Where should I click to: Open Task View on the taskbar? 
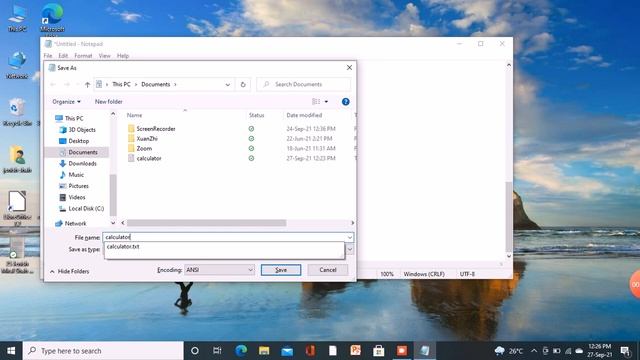click(217, 351)
